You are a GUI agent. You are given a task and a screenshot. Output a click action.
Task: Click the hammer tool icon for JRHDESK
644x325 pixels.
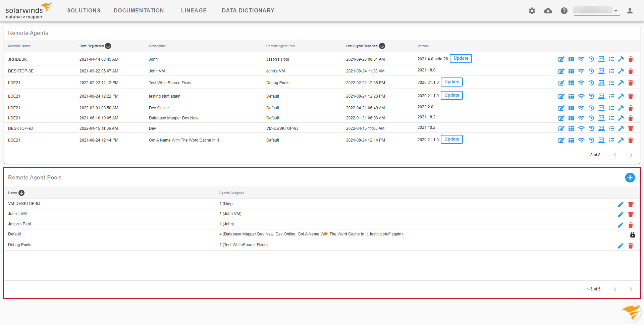click(621, 59)
